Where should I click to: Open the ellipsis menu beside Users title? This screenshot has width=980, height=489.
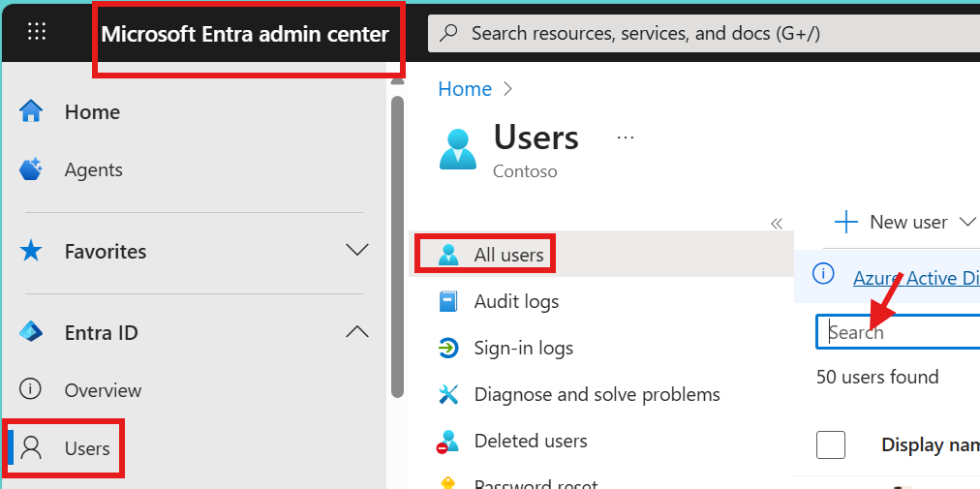pyautogui.click(x=626, y=138)
